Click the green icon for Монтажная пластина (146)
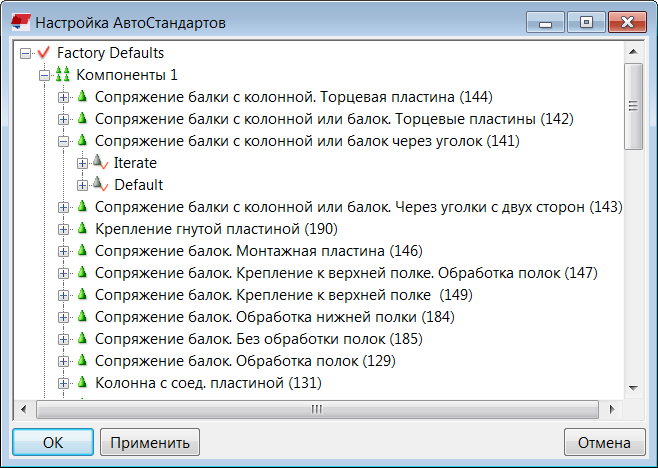This screenshot has width=658, height=468. coord(81,251)
